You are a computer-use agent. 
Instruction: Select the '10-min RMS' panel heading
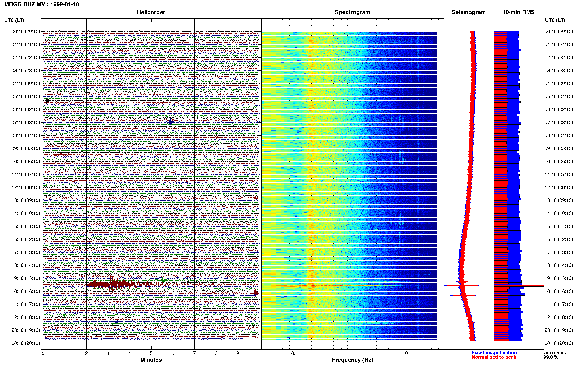(x=518, y=12)
